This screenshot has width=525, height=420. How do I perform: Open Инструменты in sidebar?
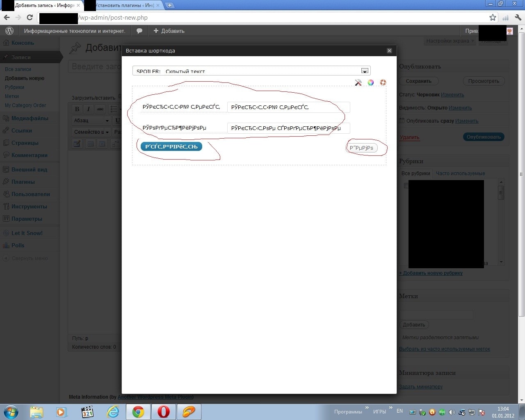coord(29,206)
